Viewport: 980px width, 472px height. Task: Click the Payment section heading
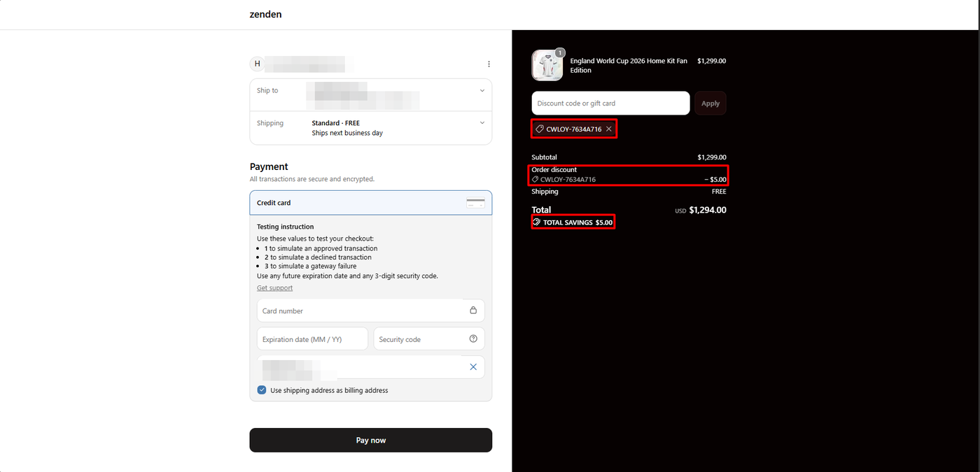269,166
